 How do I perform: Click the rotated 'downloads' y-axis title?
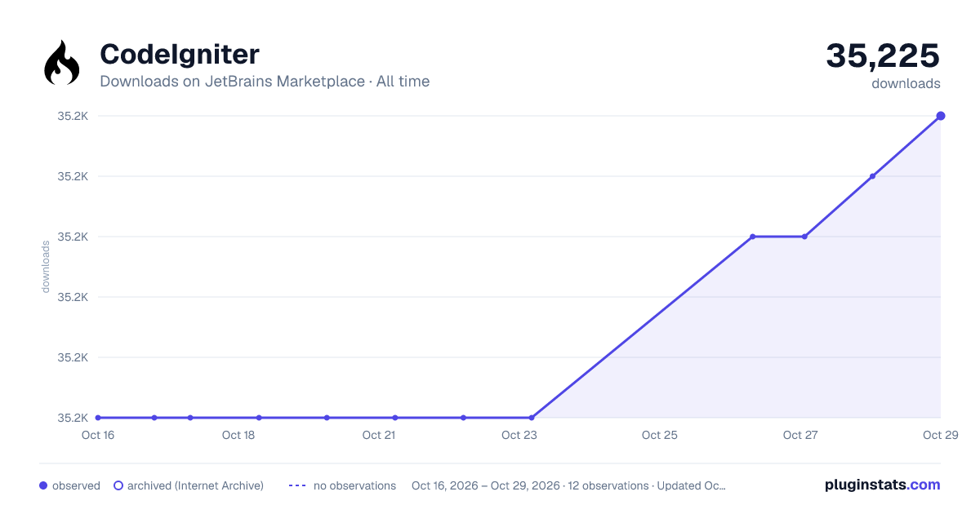pyautogui.click(x=46, y=267)
